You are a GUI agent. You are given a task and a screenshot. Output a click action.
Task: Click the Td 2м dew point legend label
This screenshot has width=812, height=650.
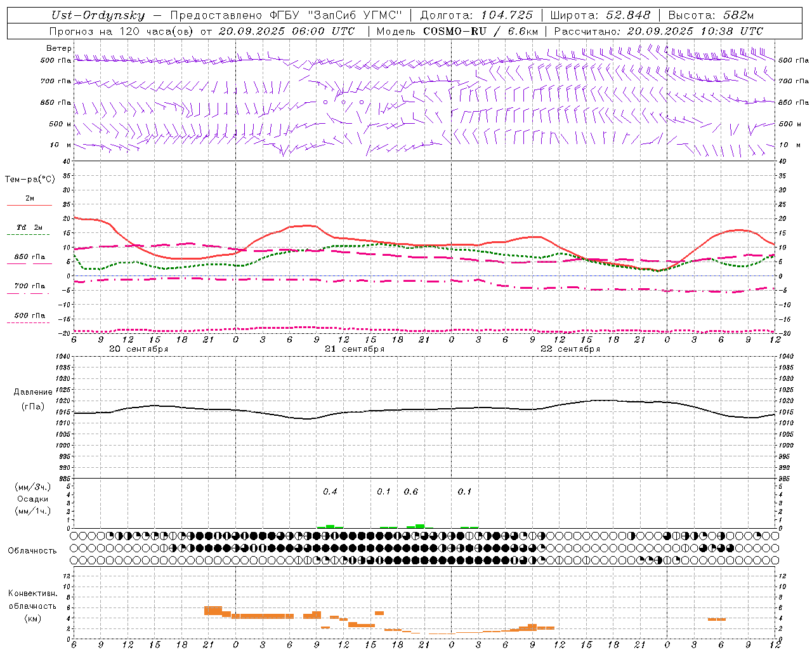(x=29, y=227)
